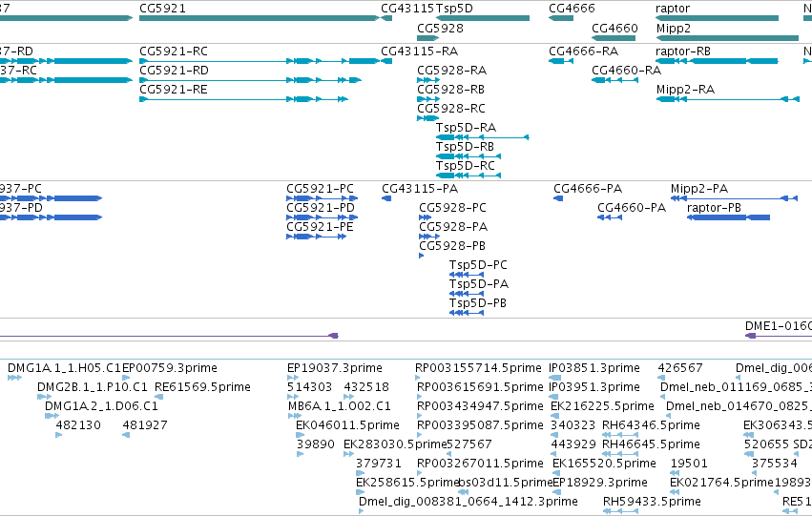Select the 482130 EST label
812x516 pixels.
pos(78,426)
